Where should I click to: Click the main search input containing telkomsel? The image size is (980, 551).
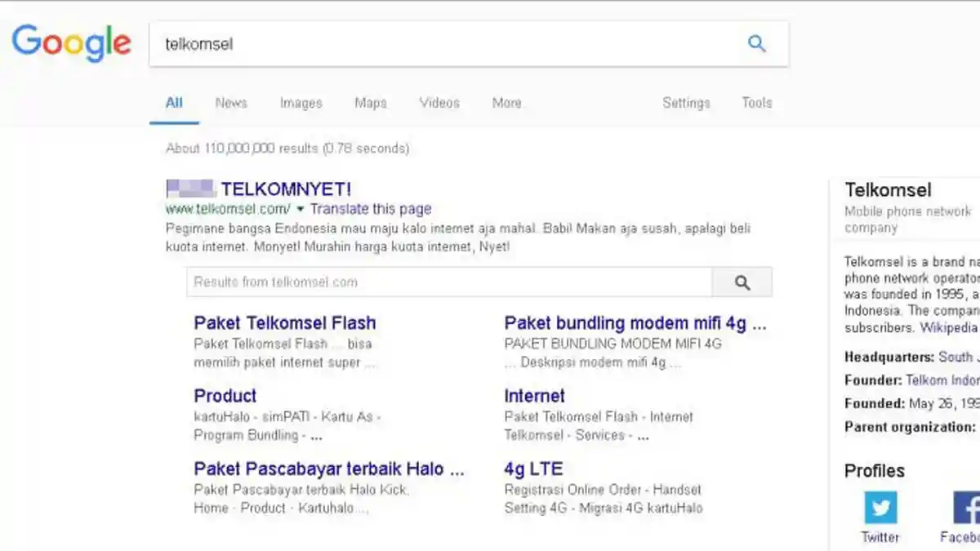[x=327, y=44]
